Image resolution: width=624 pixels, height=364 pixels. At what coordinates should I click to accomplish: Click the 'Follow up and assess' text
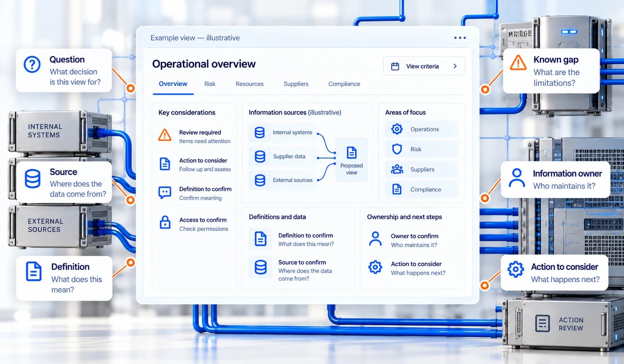point(205,169)
